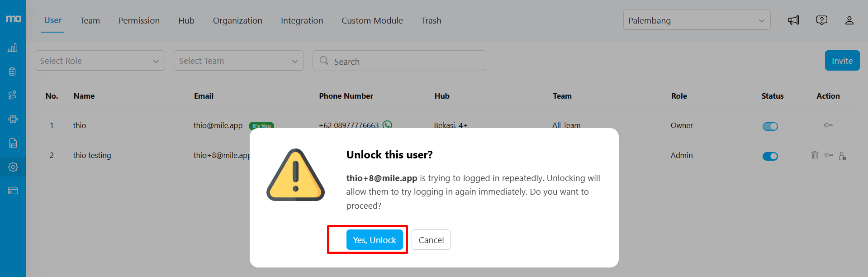Open the settings gear in sidebar

tap(13, 167)
